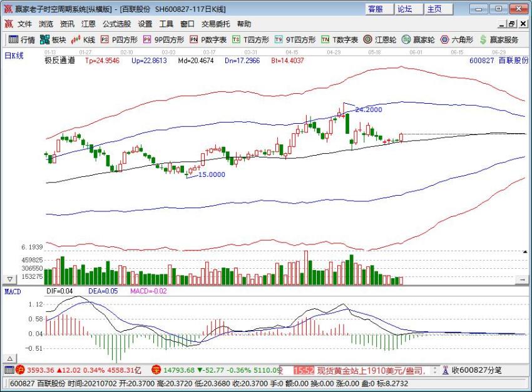The width and height of the screenshot is (532, 392).
Task: Click the red 沪 Shanghai index icon
Action: (x=20, y=370)
